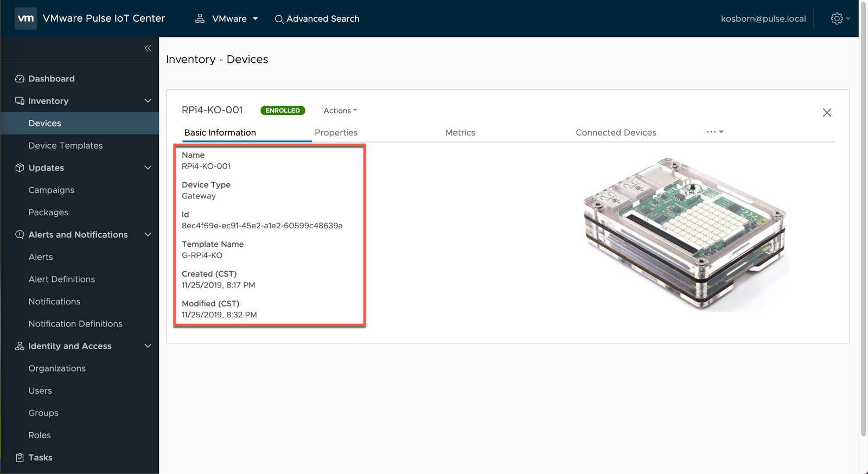Click the Tasks clipboard icon
This screenshot has height=474, width=868.
[20, 457]
